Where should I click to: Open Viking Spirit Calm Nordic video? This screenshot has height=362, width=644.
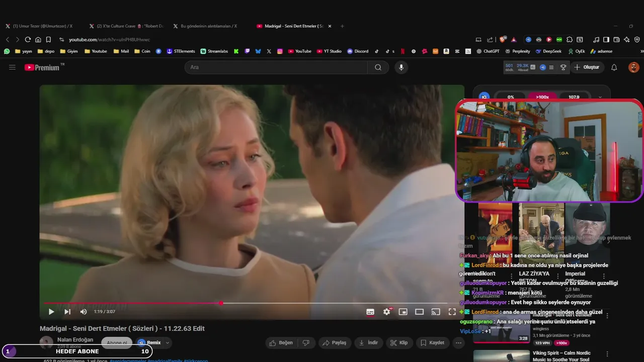point(561,356)
